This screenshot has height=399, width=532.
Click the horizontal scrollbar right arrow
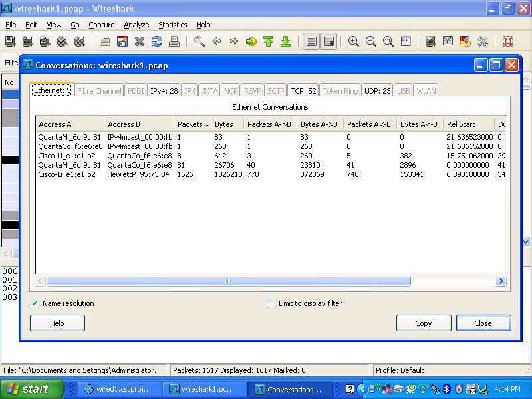[501, 281]
